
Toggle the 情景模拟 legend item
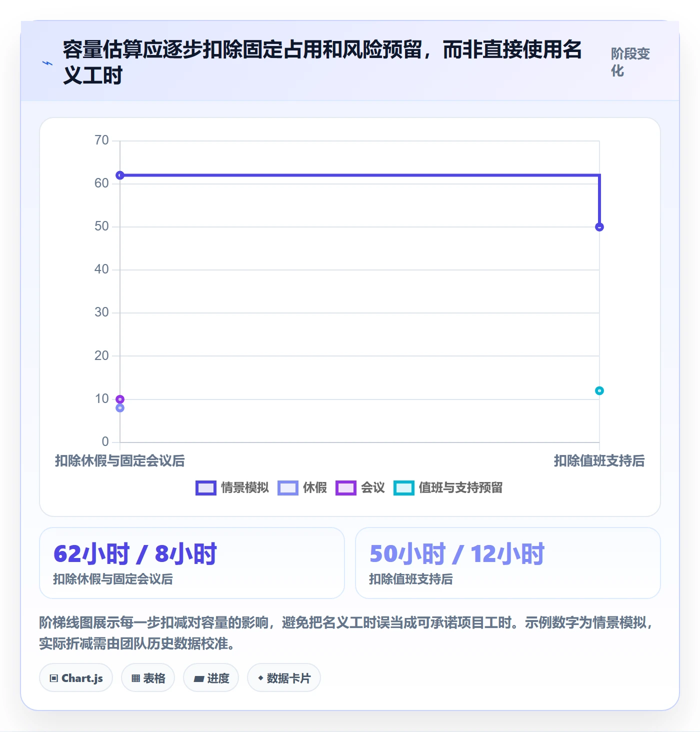(x=232, y=487)
